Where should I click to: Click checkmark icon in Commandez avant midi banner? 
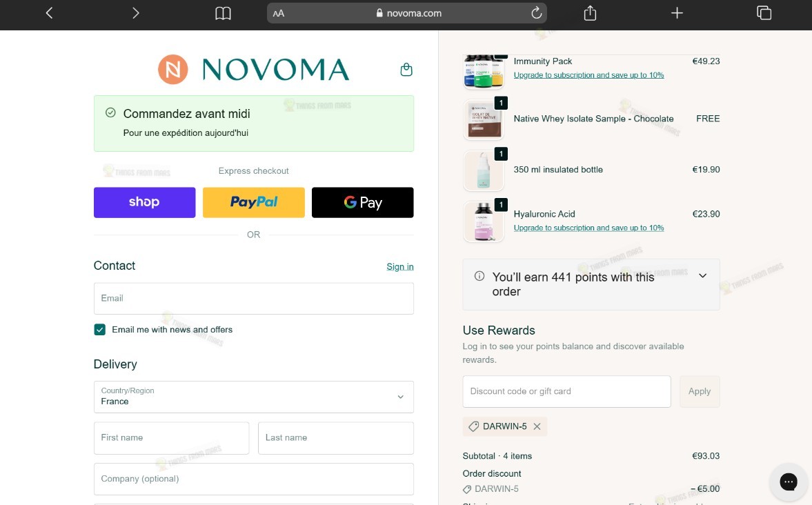[110, 112]
